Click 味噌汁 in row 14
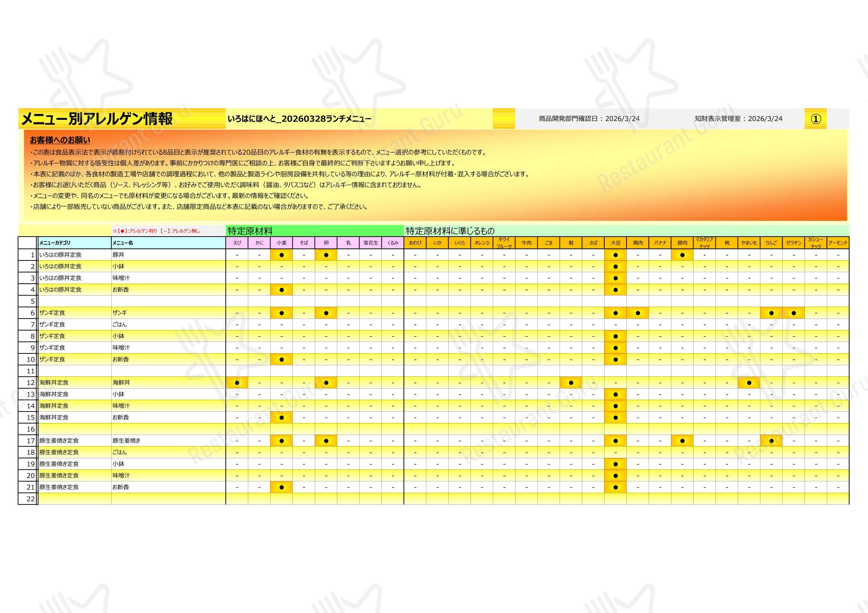 121,406
